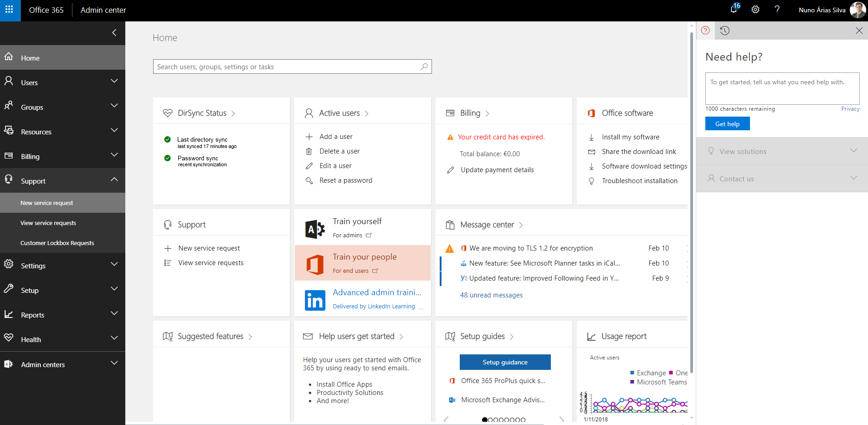Screen dimensions: 868x425
Task: Click the Need help text box
Action: point(782,88)
